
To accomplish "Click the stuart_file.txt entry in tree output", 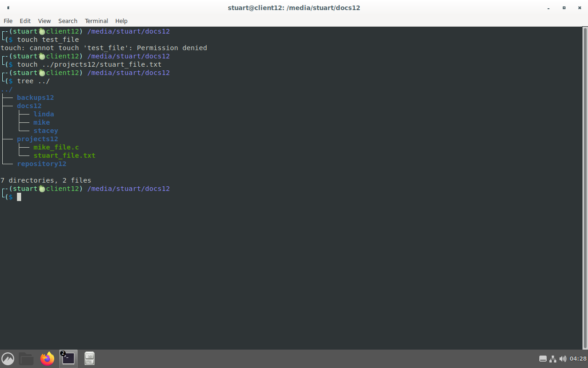I will point(64,155).
